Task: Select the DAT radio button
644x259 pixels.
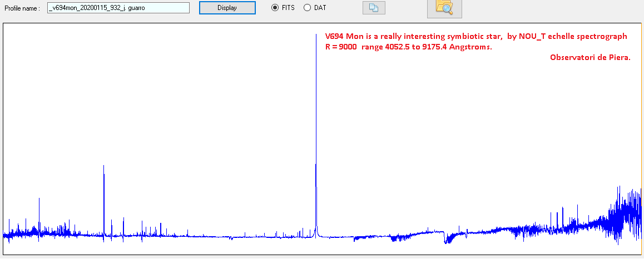Action: coord(307,8)
